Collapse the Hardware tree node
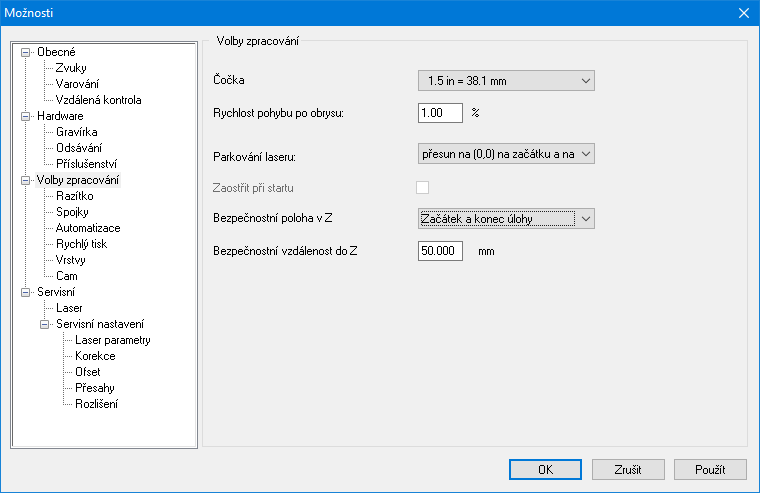Screen dimensions: 760x493 pos(26,116)
